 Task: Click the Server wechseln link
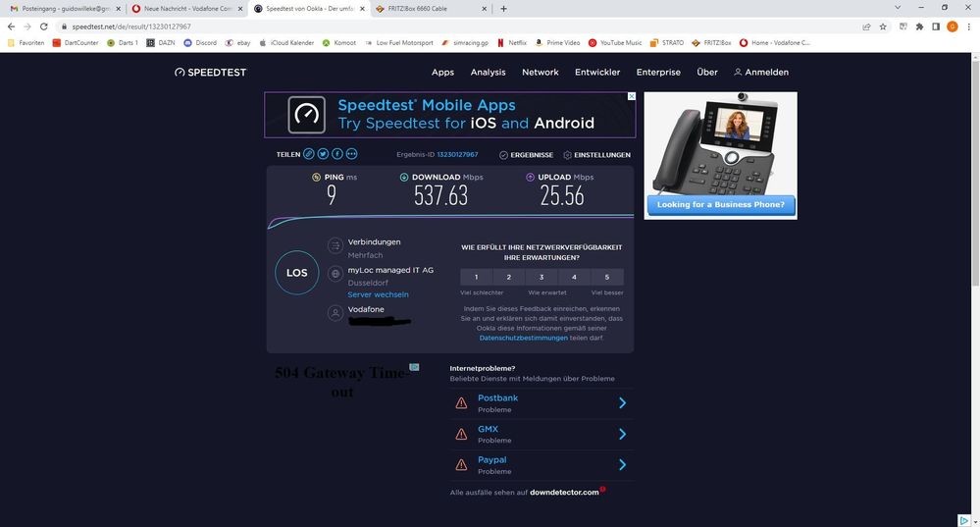378,294
